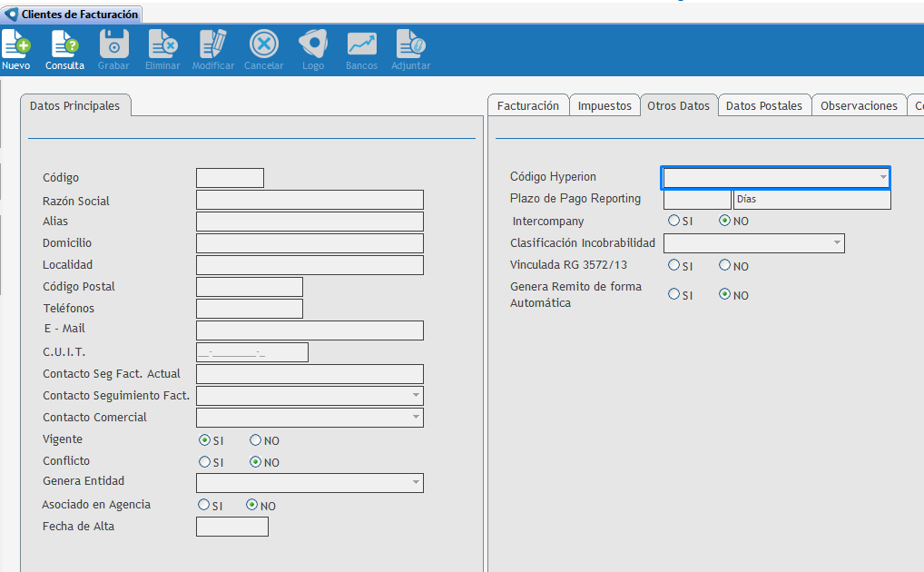924x572 pixels.
Task: Click the Fecha de Alta input field
Action: click(x=232, y=527)
